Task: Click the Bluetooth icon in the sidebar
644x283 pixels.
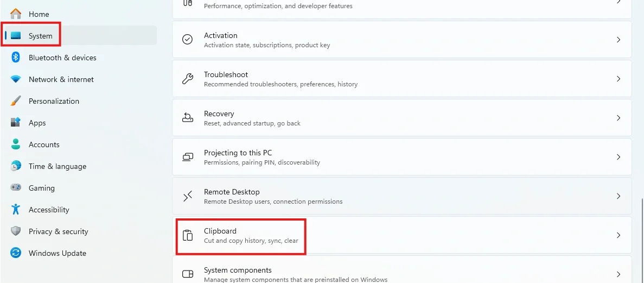Action: click(16, 58)
